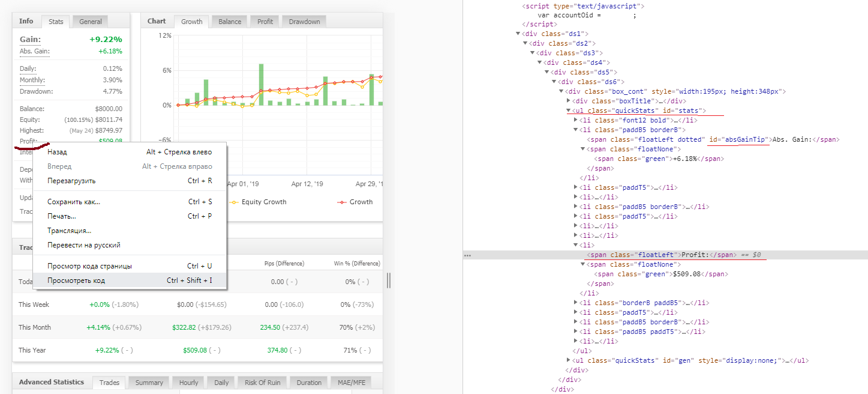The width and height of the screenshot is (868, 394).
Task: Expand the div class="boxTitle" node
Action: [x=569, y=101]
